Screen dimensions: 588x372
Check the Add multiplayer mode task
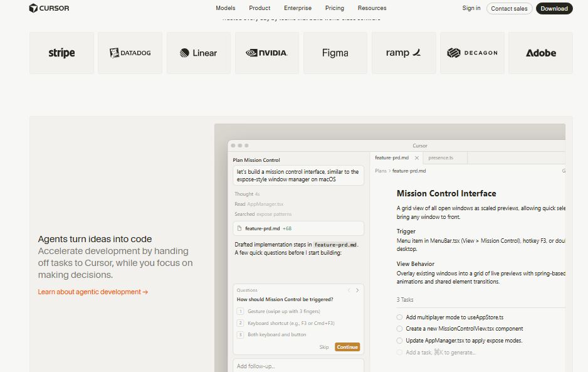(x=399, y=317)
